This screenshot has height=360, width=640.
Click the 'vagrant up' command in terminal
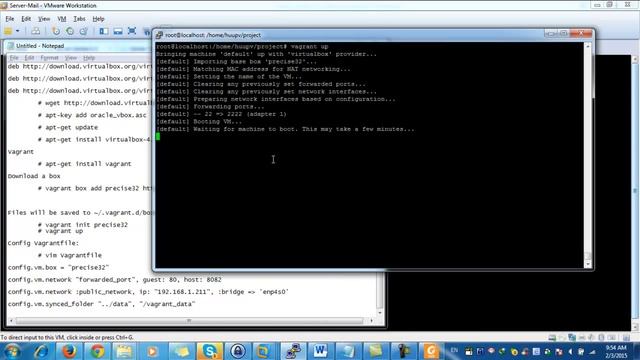click(x=309, y=47)
